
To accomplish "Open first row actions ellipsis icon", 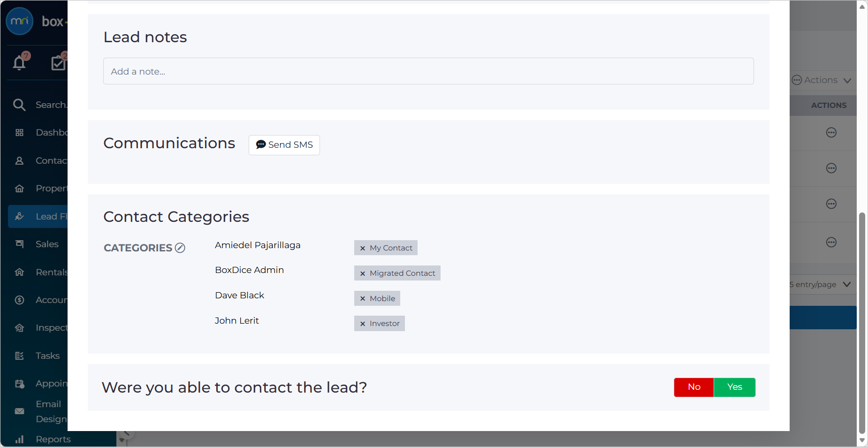I will tap(831, 133).
